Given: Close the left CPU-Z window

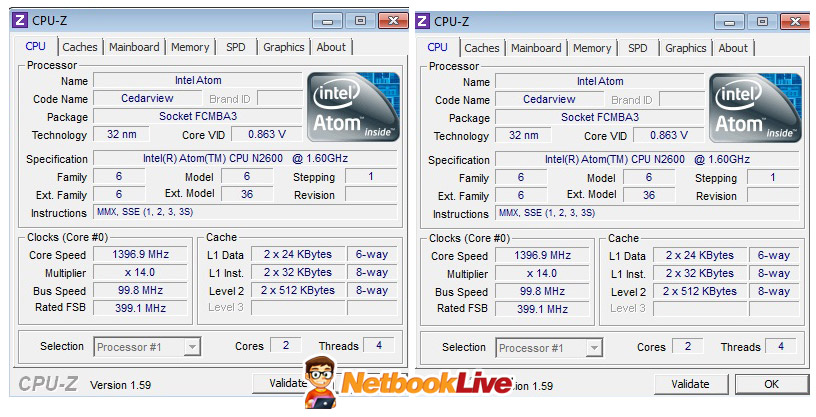Looking at the screenshot, I should click(393, 21).
